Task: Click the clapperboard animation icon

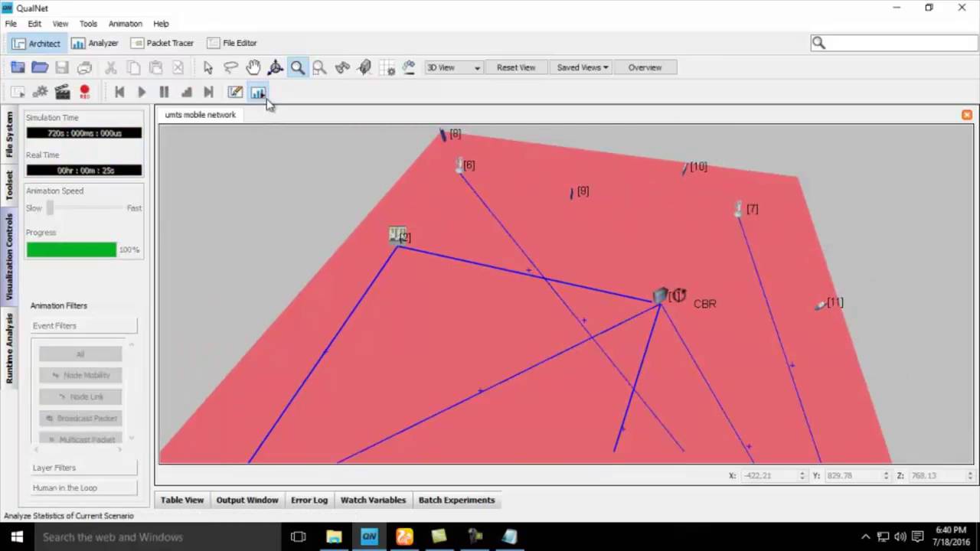Action: pyautogui.click(x=62, y=92)
